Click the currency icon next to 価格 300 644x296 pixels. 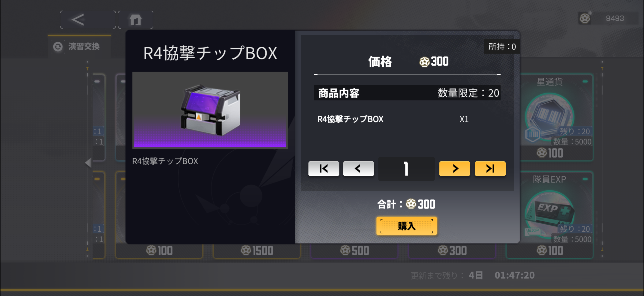tap(424, 62)
